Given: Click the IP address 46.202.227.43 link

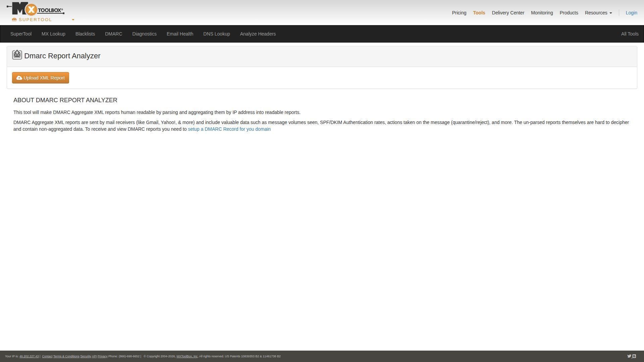Looking at the screenshot, I should (29, 356).
